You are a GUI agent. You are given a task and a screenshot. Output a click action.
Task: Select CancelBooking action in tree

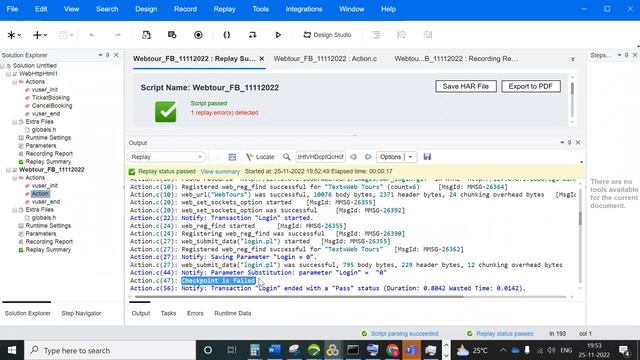(52, 106)
